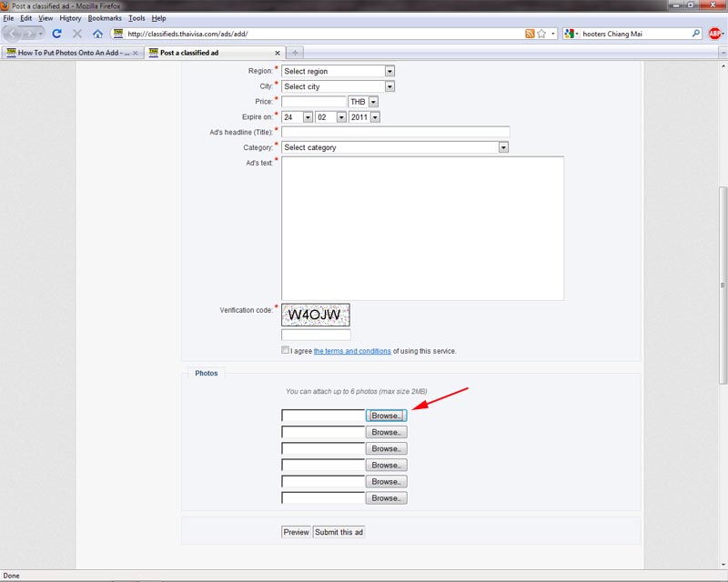Open the Bookmarks menu
This screenshot has width=728, height=582.
point(104,18)
